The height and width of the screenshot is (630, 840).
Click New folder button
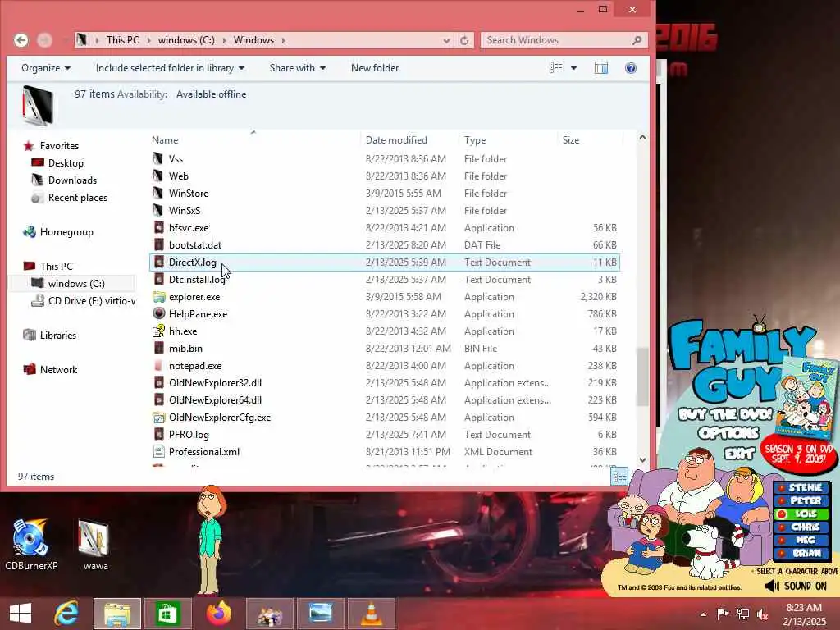click(x=374, y=68)
